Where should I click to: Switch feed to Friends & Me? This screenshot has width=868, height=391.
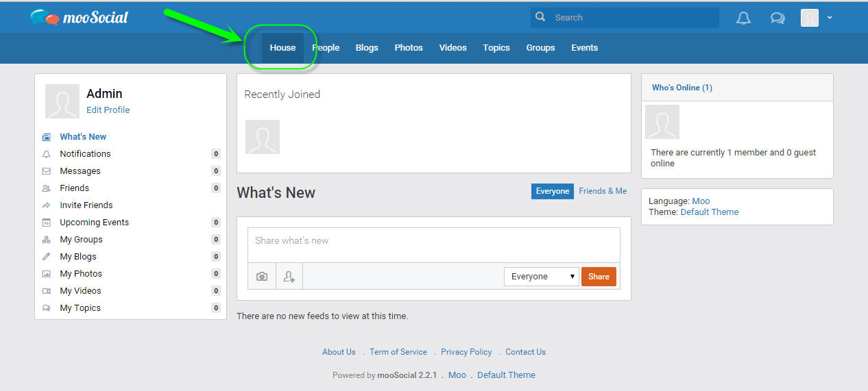[x=603, y=191]
